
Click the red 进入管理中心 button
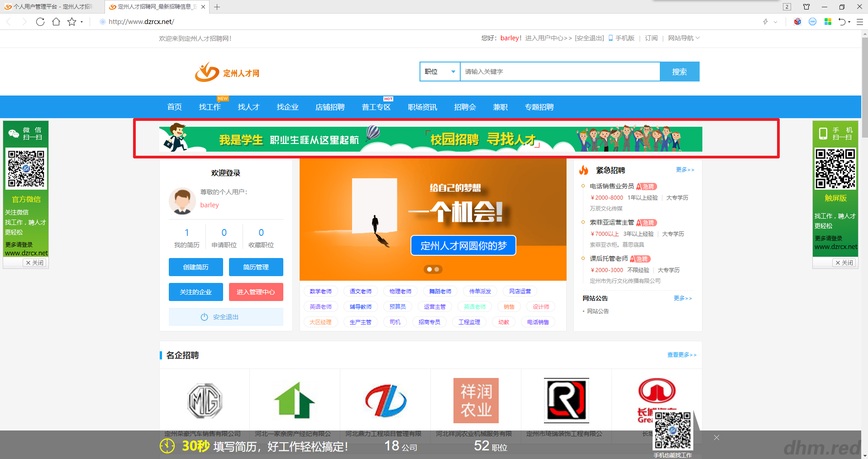pyautogui.click(x=256, y=292)
